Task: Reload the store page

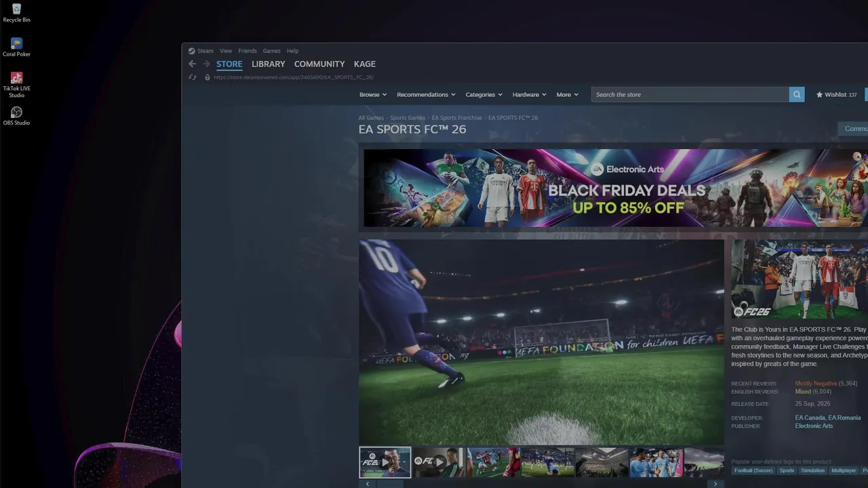Action: pos(193,77)
